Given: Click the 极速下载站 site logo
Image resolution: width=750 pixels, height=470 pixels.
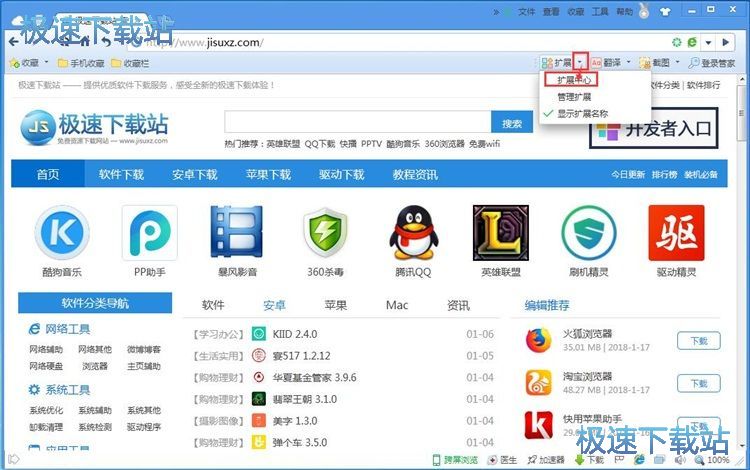Looking at the screenshot, I should (x=95, y=127).
